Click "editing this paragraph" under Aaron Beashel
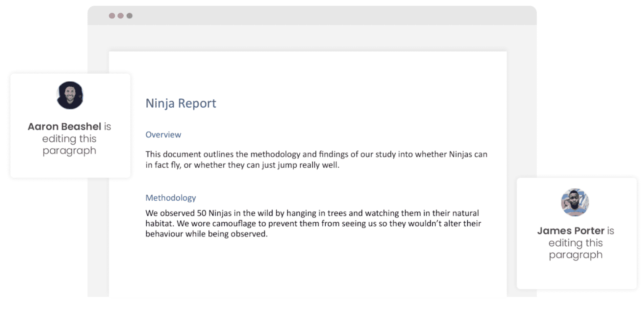 coord(70,145)
